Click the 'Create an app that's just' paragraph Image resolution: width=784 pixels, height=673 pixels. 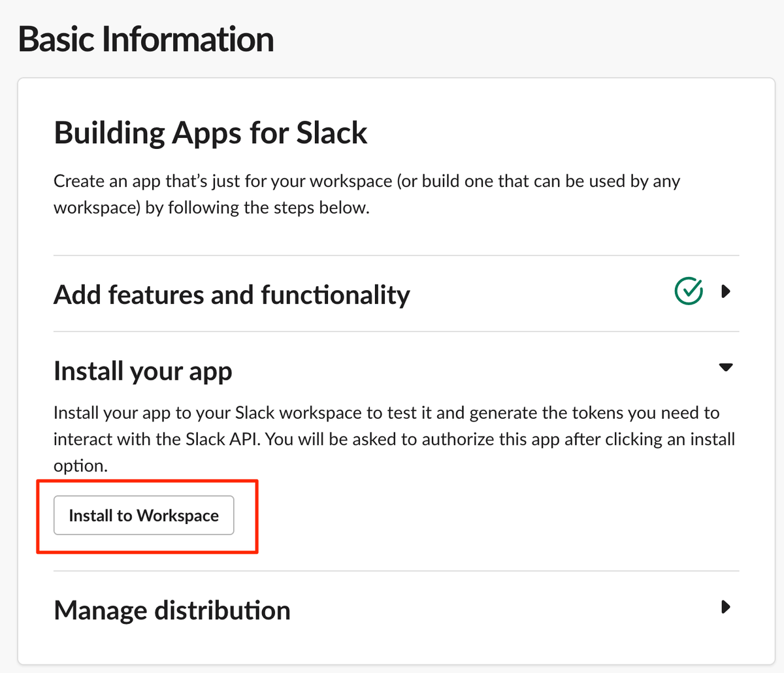pyautogui.click(x=367, y=194)
